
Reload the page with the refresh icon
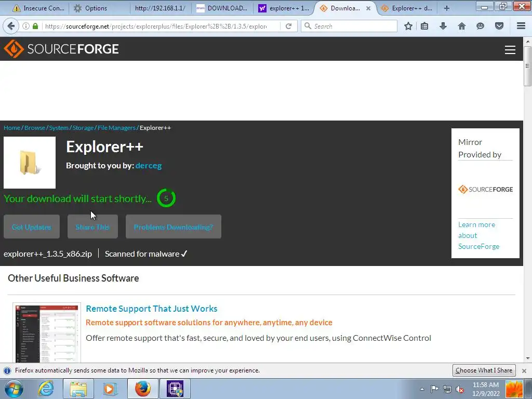289,26
